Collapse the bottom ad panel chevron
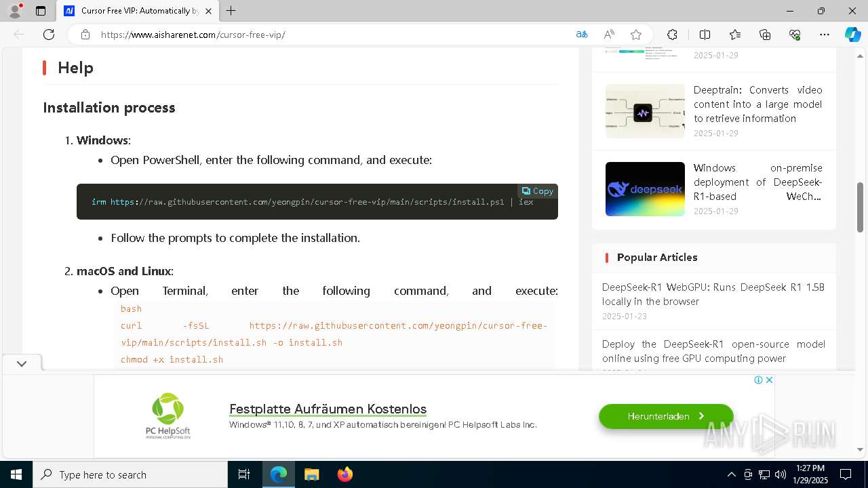This screenshot has width=868, height=488. click(x=22, y=363)
